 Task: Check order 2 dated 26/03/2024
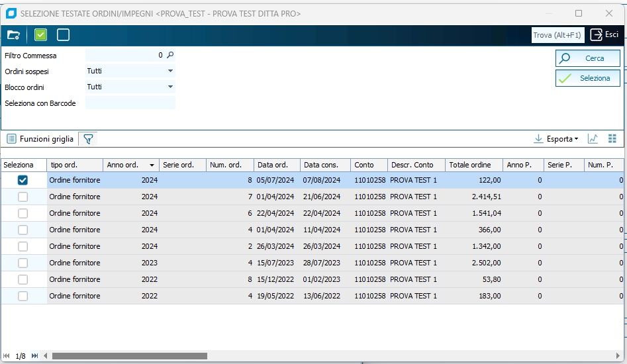click(23, 247)
